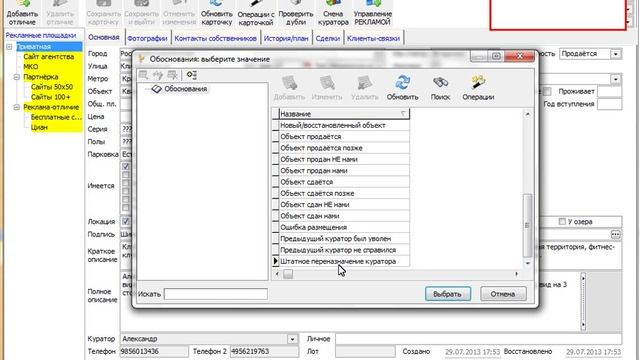Click the Обоснования book tree node
The height and width of the screenshot is (360, 640).
click(180, 89)
